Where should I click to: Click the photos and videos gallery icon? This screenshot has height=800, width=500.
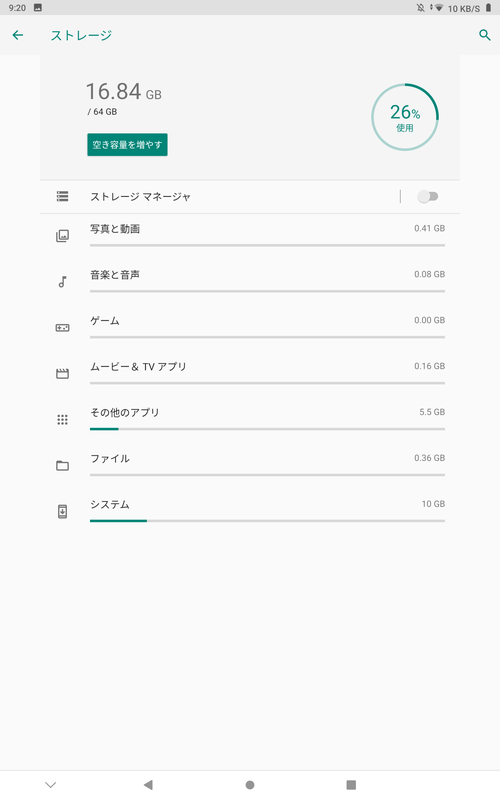(x=62, y=236)
